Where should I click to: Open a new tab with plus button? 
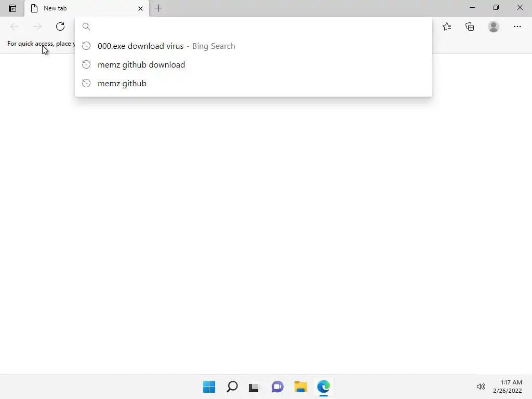158,8
